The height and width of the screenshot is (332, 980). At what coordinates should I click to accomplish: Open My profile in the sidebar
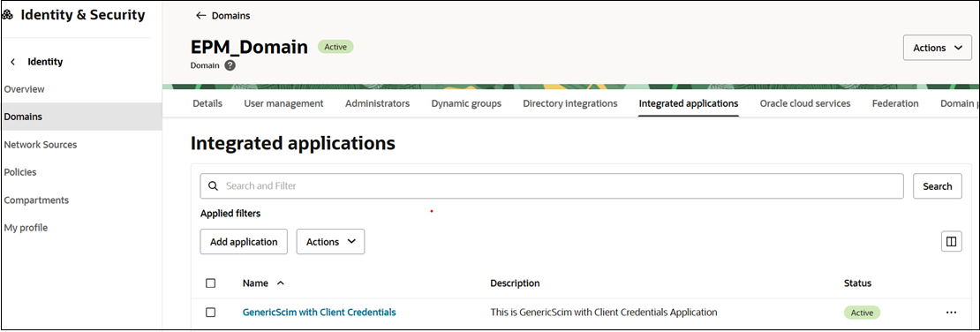[26, 228]
